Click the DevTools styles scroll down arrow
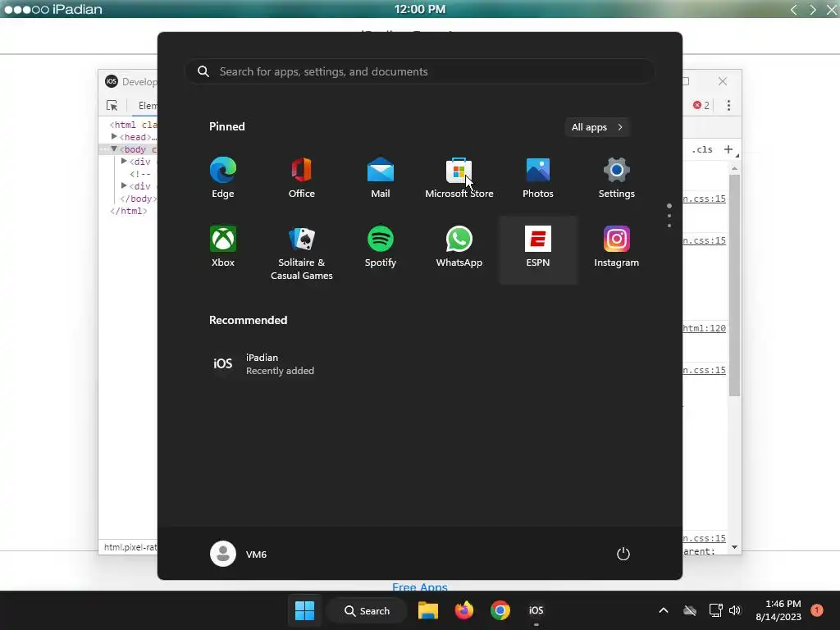This screenshot has width=840, height=630. click(x=734, y=547)
